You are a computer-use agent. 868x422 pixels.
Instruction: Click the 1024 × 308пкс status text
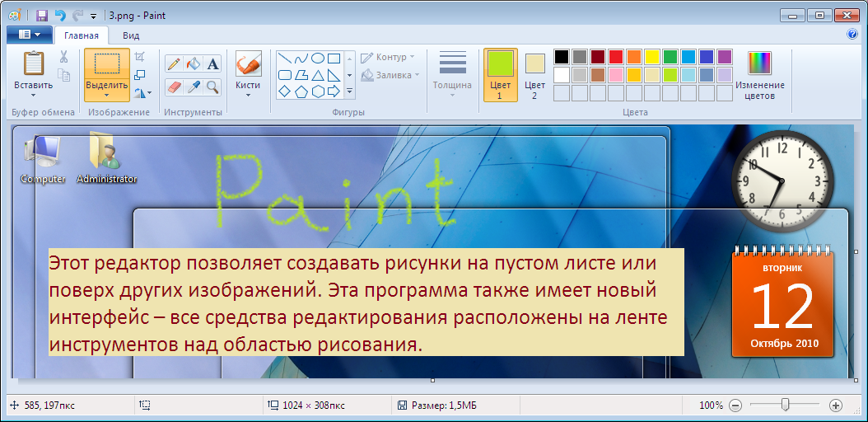click(x=313, y=406)
